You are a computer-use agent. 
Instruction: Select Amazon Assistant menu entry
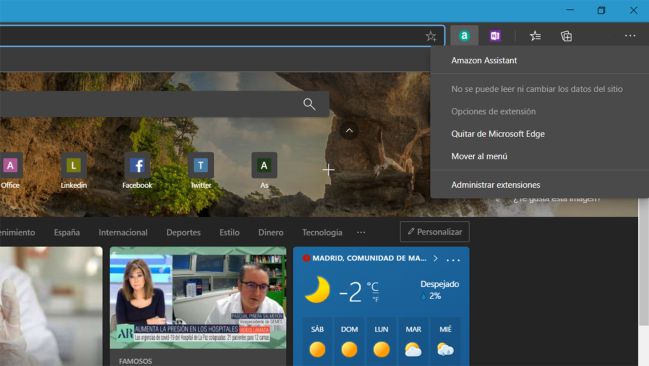[484, 60]
